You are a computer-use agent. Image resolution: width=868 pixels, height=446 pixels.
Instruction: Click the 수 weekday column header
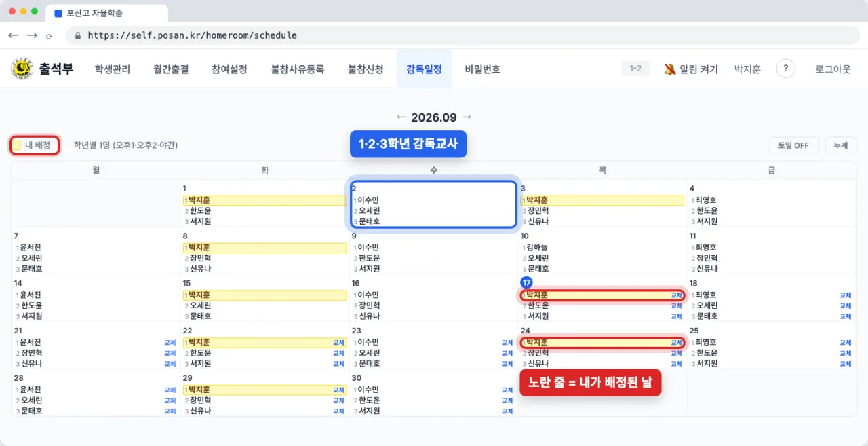coord(433,170)
